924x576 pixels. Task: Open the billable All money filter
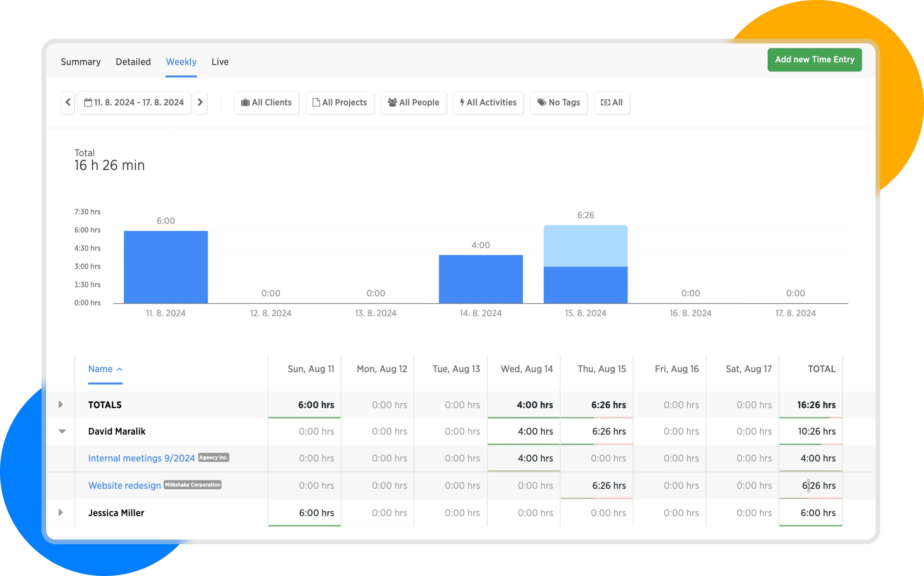click(x=611, y=102)
